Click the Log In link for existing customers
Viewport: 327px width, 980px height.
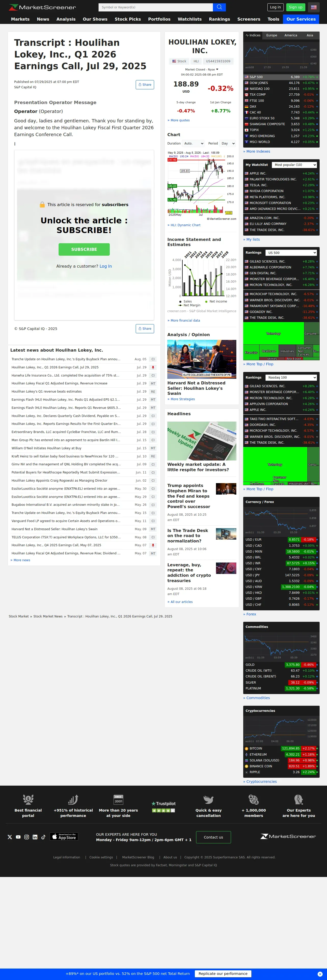click(x=106, y=266)
